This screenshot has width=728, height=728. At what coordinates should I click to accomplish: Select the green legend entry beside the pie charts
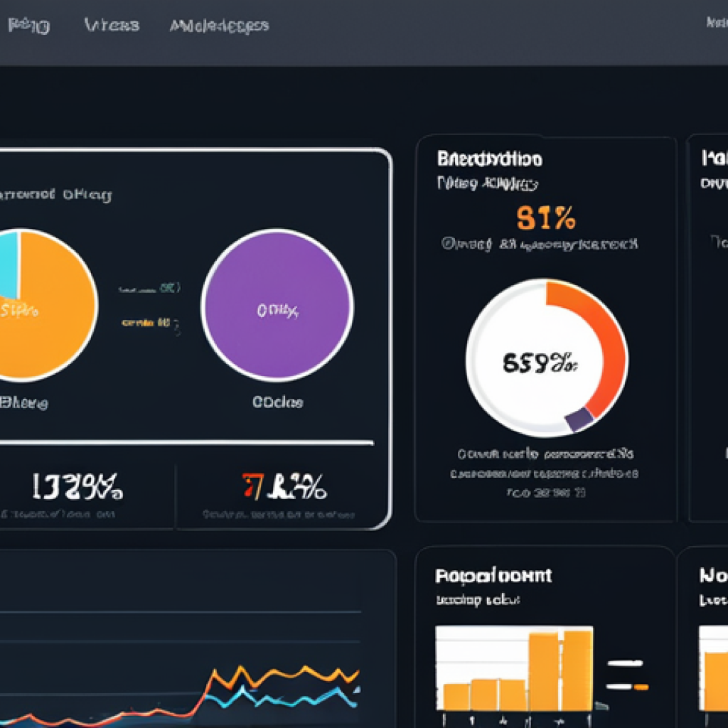[149, 289]
